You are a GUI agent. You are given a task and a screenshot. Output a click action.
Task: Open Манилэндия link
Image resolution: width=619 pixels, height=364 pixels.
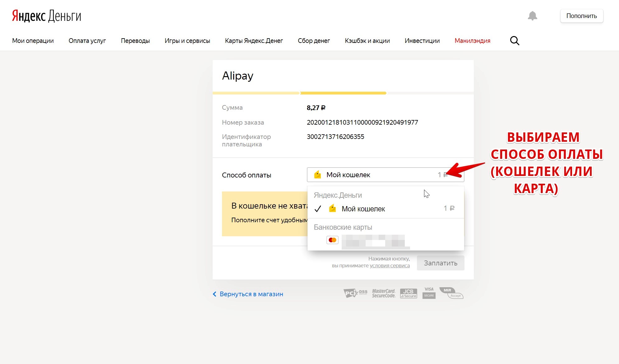[473, 41]
